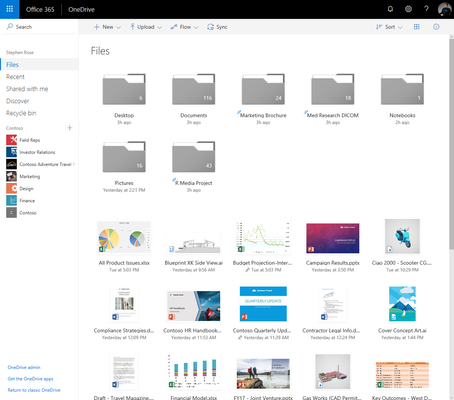Open the Pictures folder
The height and width of the screenshot is (400, 454).
(x=124, y=157)
